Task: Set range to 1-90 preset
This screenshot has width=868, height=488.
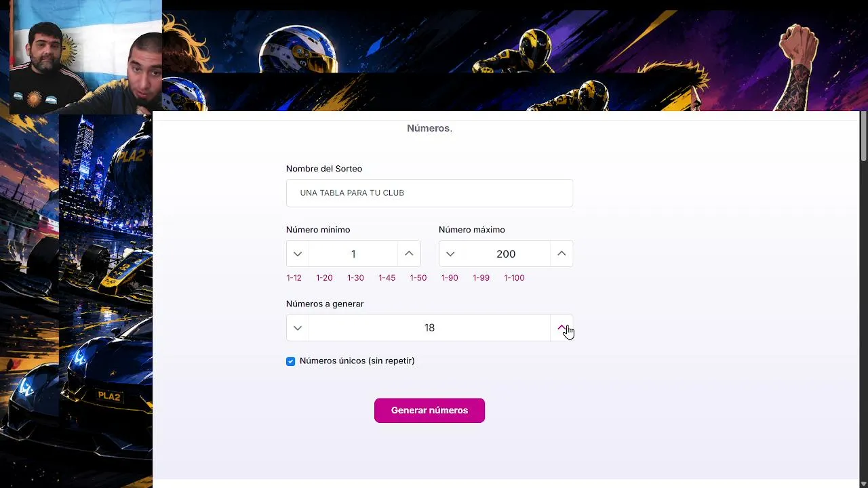Action: [x=450, y=278]
